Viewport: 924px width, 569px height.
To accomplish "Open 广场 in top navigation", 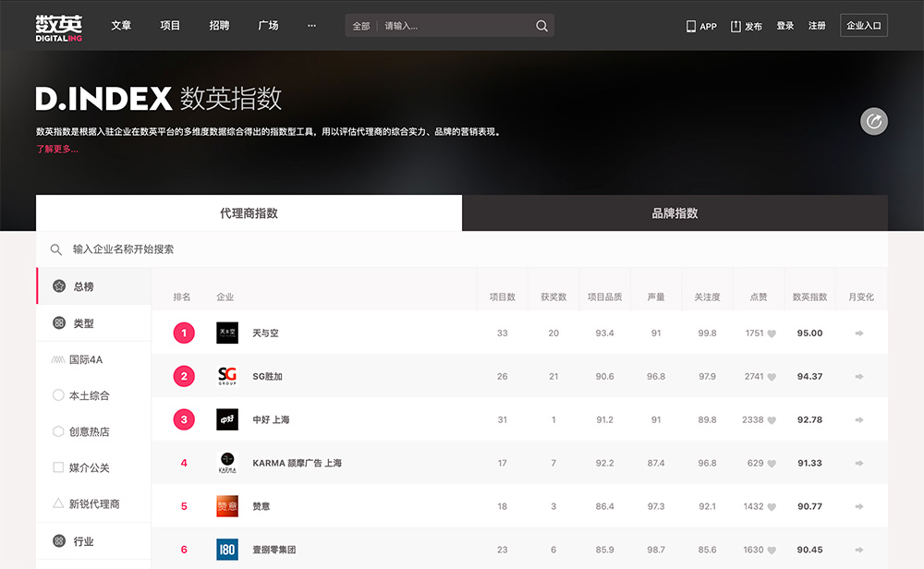I will pyautogui.click(x=268, y=25).
